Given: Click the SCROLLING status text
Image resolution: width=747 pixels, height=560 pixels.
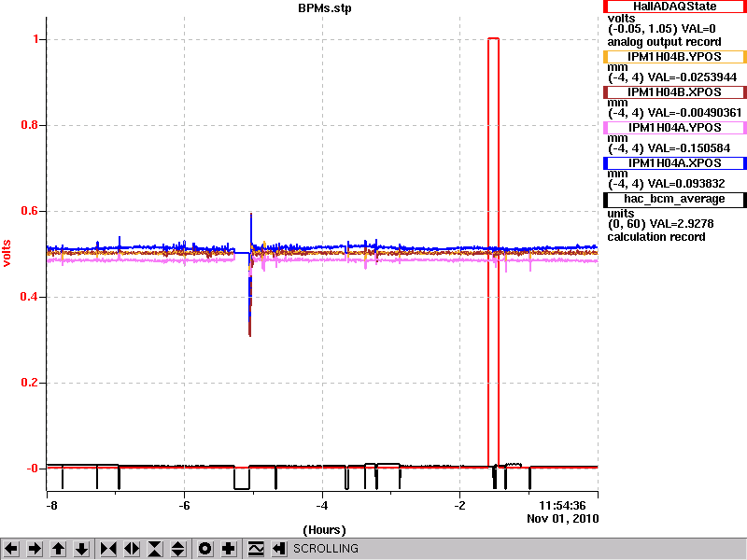Looking at the screenshot, I should click(325, 549).
